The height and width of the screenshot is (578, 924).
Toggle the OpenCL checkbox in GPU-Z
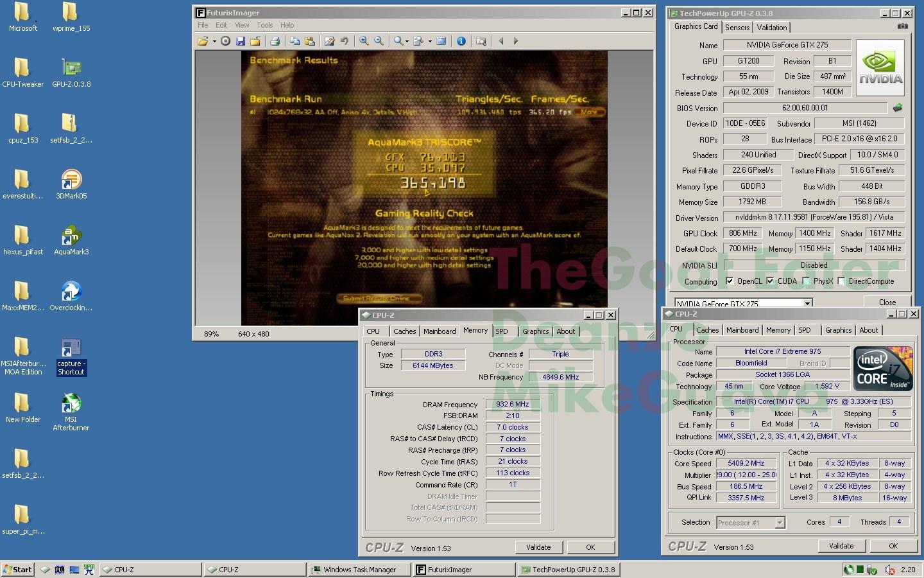730,281
